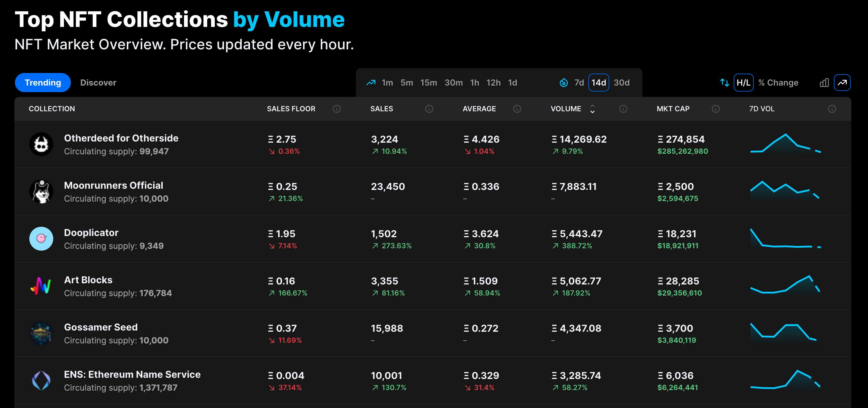868x408 pixels.
Task: Click the COLLECTION column header
Action: click(x=52, y=109)
